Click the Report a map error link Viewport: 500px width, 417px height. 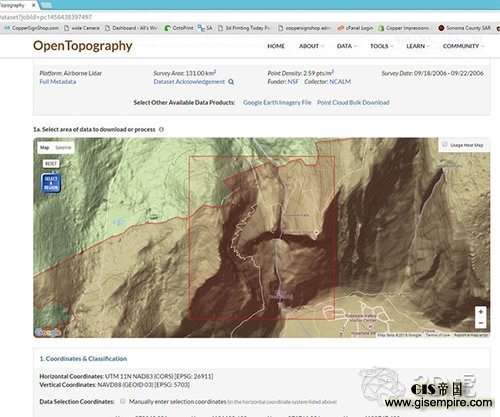(471, 335)
